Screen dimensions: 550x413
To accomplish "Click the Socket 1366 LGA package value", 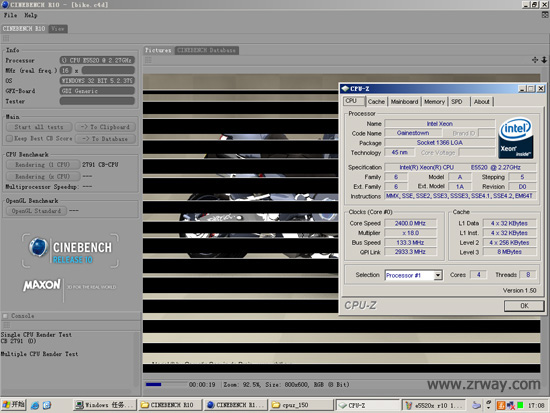I will (x=440, y=142).
